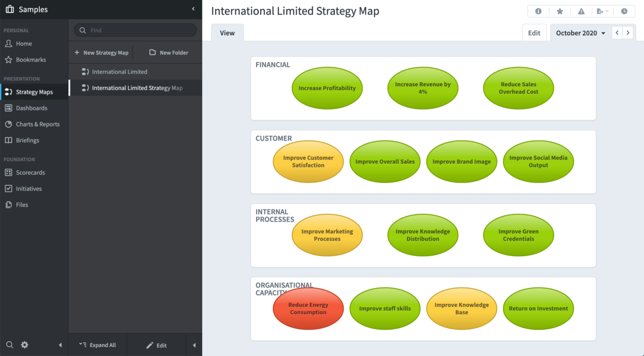644x356 pixels.
Task: Collapse the Samples navigation panel
Action: (x=193, y=9)
